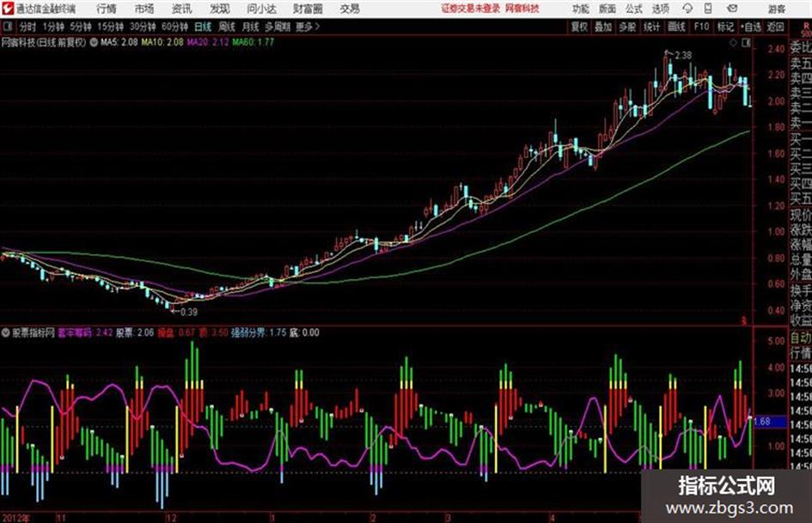
Task: Switch to the 1分钟 period tab
Action: 52,27
